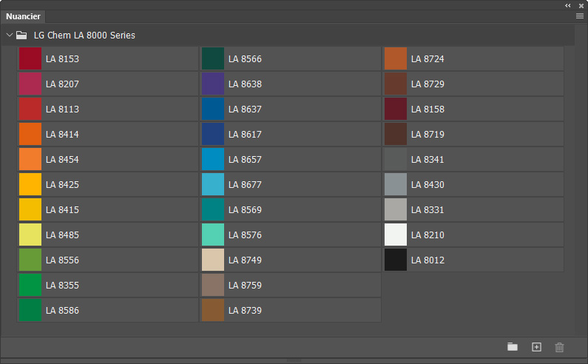Click the 'LA 8210' name text
The width and height of the screenshot is (588, 364).
tap(428, 235)
